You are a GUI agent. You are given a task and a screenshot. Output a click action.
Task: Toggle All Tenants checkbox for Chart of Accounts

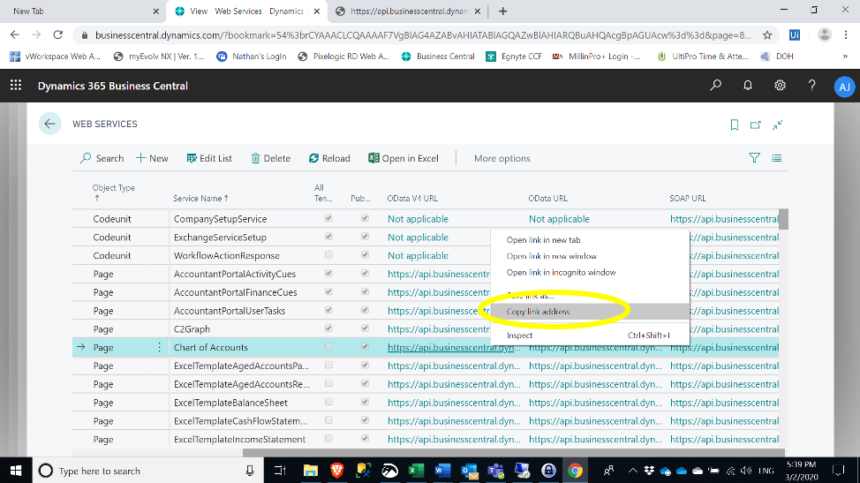pyautogui.click(x=329, y=347)
